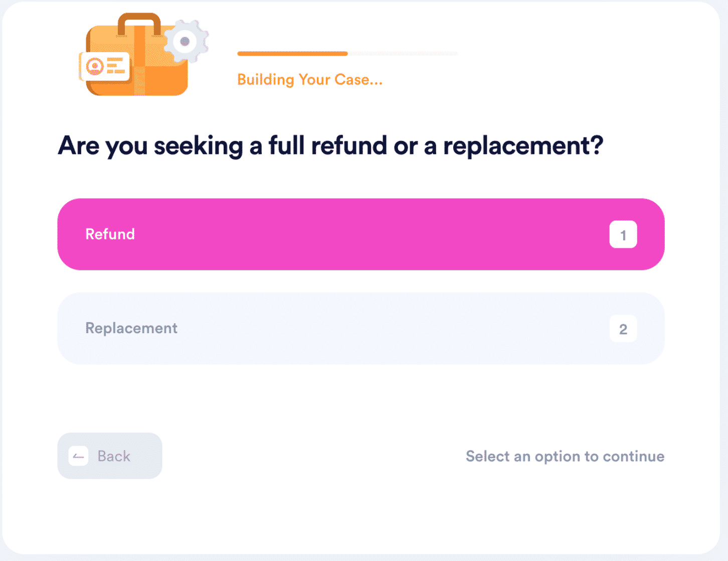The height and width of the screenshot is (561, 728).
Task: Click the target circle on ID card
Action: coord(94,66)
